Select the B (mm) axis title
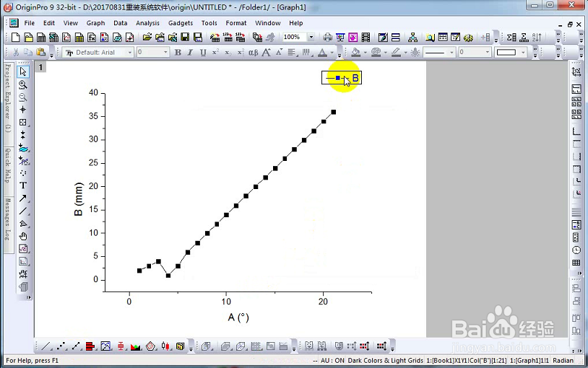This screenshot has width=588, height=368. (x=78, y=199)
